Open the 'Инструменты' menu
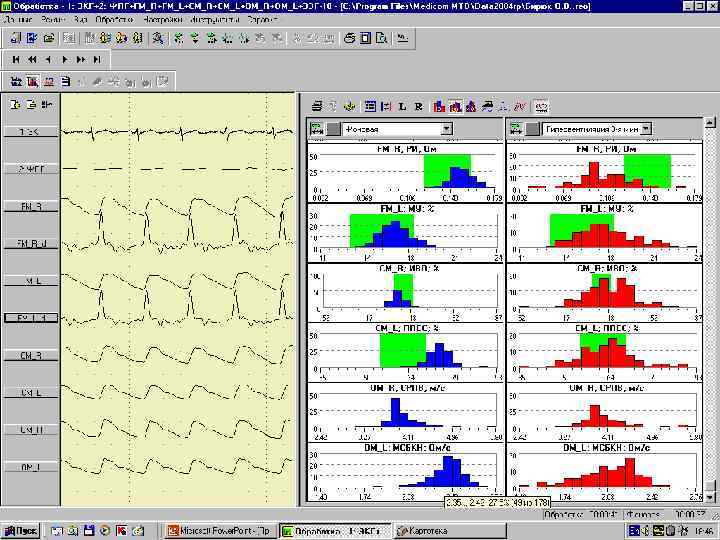720x540 pixels. pyautogui.click(x=215, y=20)
